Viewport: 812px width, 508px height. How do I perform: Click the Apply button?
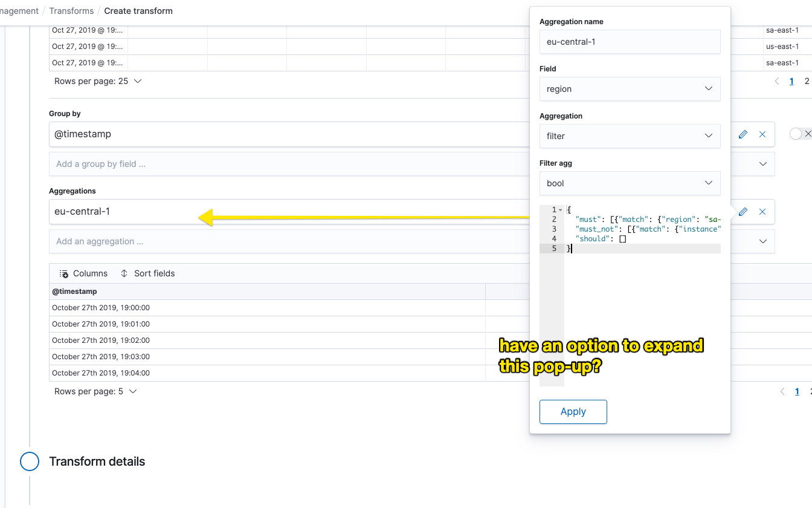pos(573,412)
